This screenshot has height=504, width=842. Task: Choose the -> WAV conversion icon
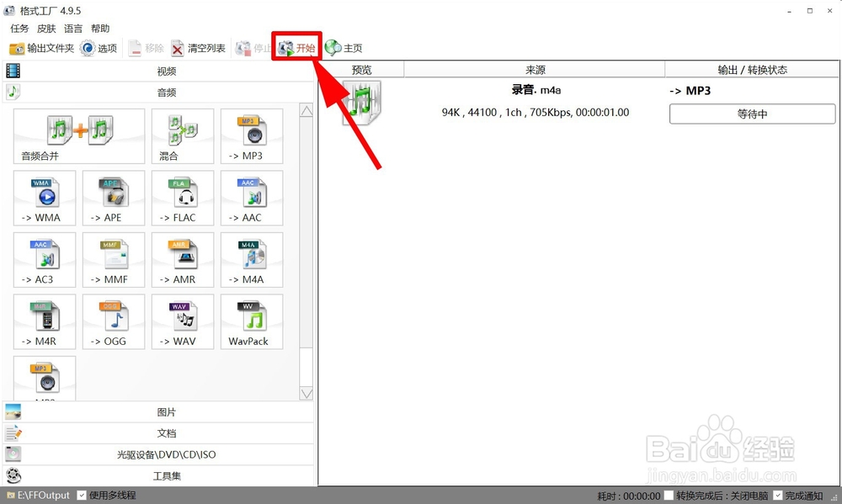pos(183,321)
